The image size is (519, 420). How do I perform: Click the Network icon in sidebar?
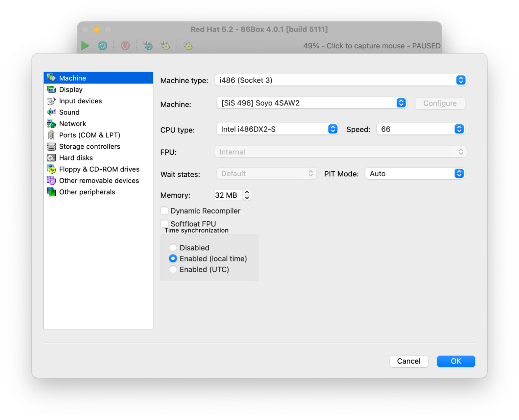tap(51, 124)
